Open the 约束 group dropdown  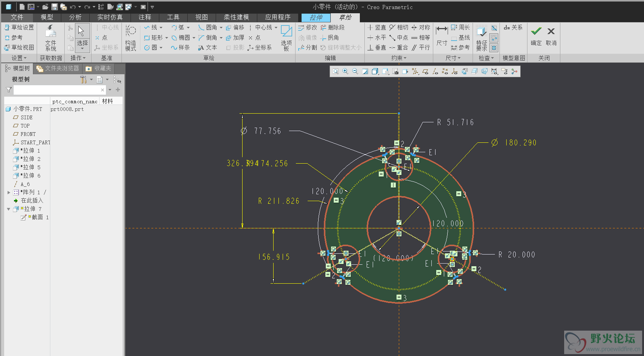[399, 58]
